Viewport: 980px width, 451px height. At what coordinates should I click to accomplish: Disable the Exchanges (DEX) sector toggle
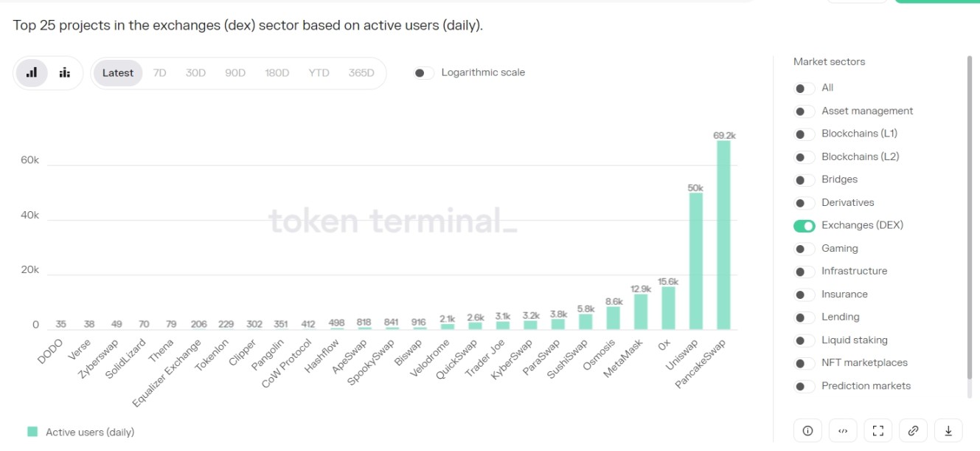tap(804, 225)
